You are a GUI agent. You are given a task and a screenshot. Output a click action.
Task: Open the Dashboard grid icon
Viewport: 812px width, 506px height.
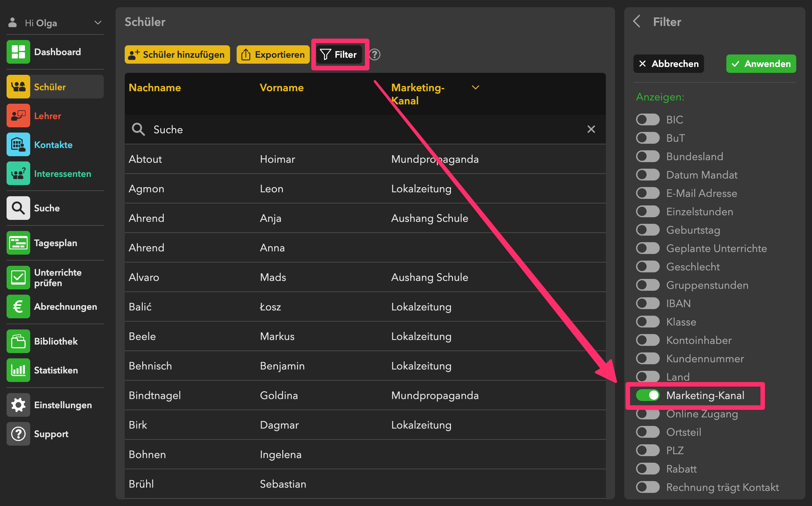(18, 52)
